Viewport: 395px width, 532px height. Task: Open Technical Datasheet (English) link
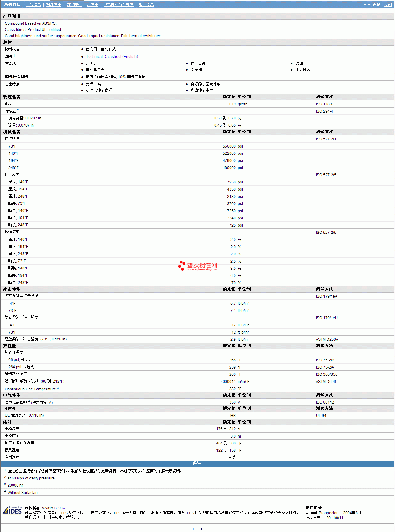click(112, 57)
